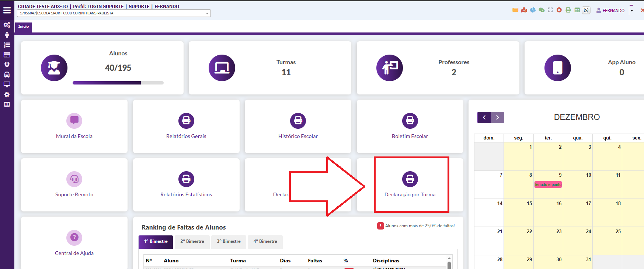The image size is (644, 269).
Task: Click the Alunos enrollment progress bar
Action: tap(118, 83)
